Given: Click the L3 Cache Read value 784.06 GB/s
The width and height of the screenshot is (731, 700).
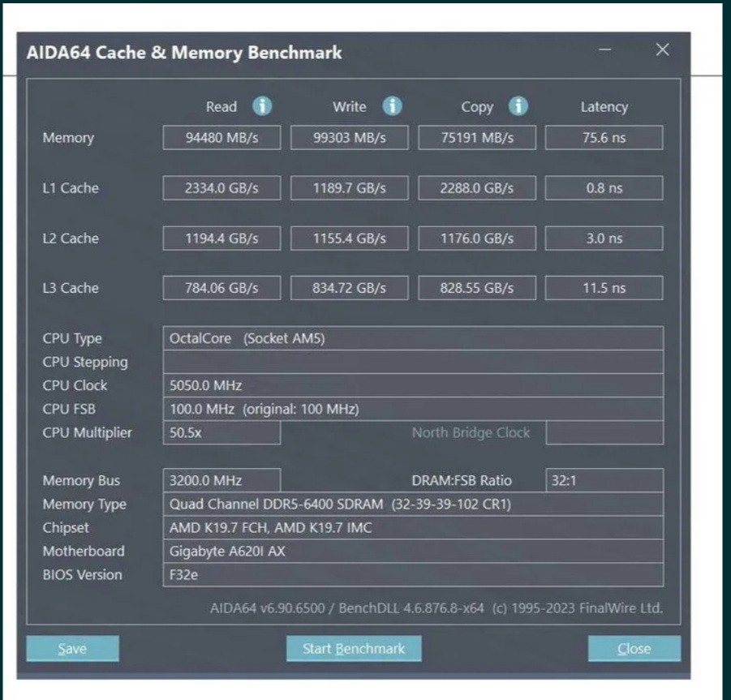Looking at the screenshot, I should coord(222,288).
